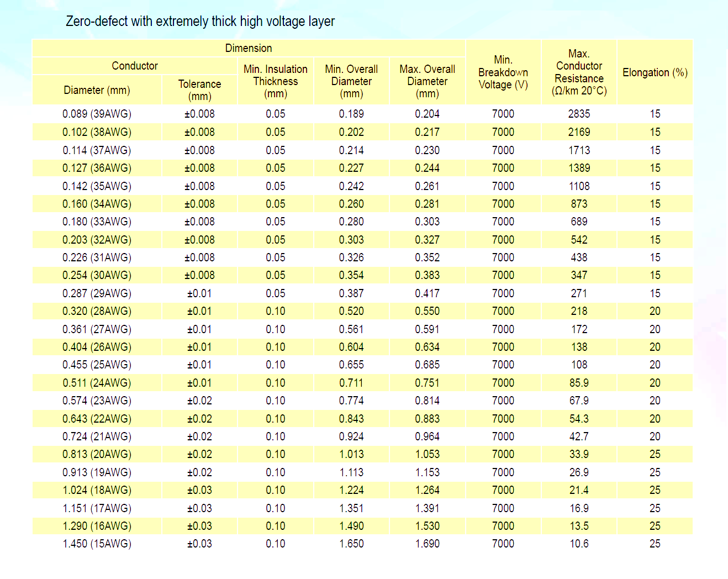The height and width of the screenshot is (579, 728).
Task: Click the 1.450 (15AWG) diameter cell
Action: [97, 544]
